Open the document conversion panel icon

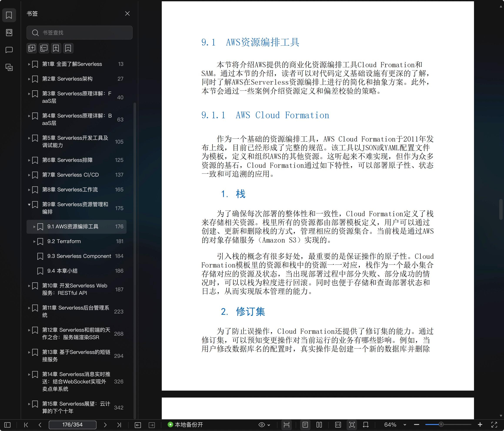(x=9, y=67)
